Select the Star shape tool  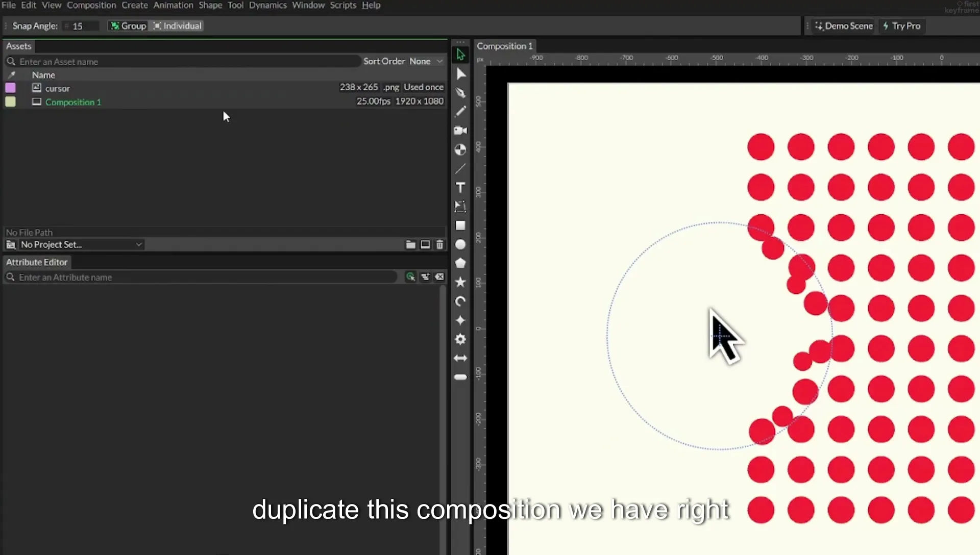pos(460,282)
